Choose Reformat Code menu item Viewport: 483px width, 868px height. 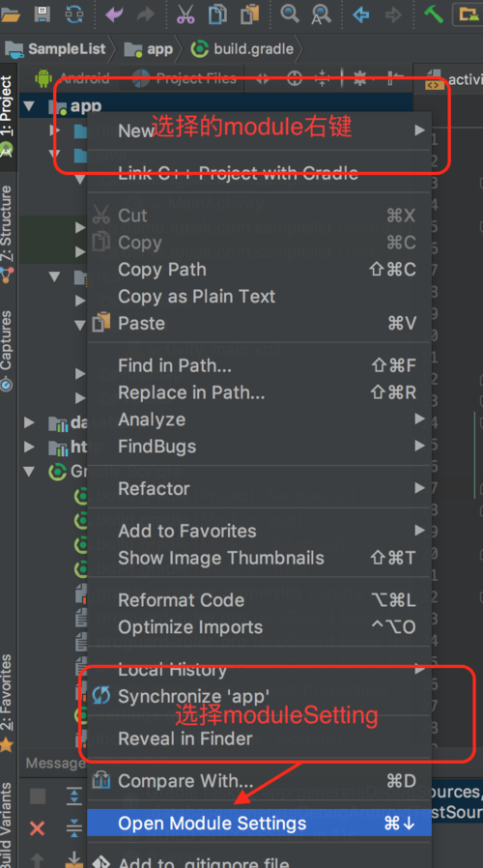click(259, 600)
